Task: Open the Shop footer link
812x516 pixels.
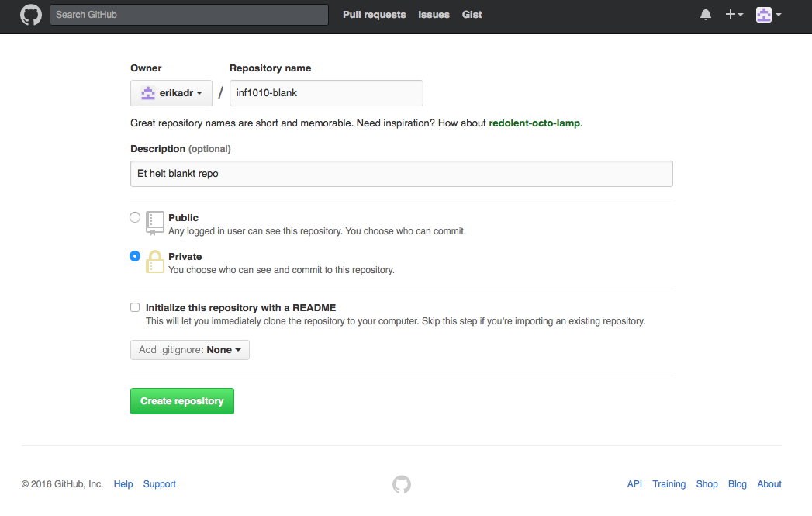Action: [707, 484]
